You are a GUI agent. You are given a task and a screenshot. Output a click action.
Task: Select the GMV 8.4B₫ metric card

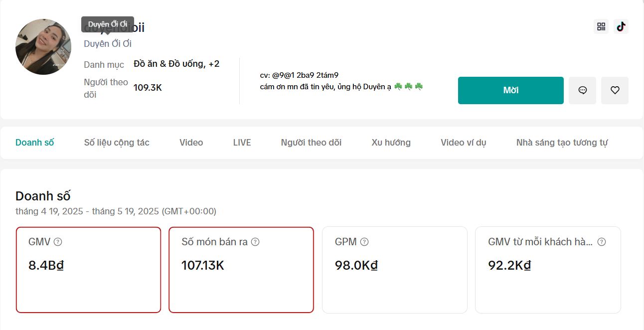88,270
